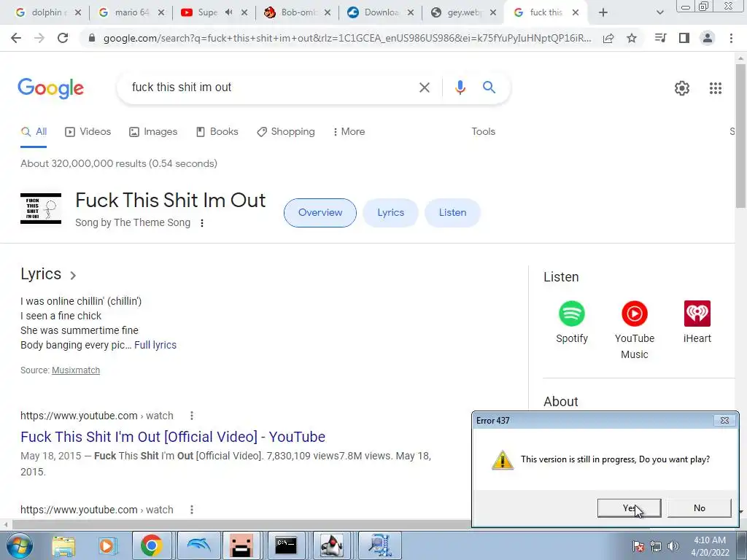Open YouTube Music listen option
This screenshot has width=747, height=560.
point(635,330)
